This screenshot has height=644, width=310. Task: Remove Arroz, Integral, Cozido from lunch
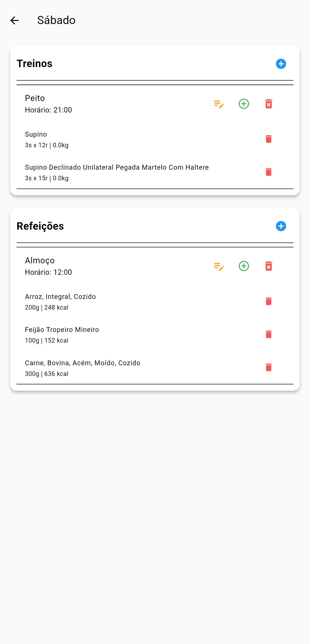pos(269,301)
